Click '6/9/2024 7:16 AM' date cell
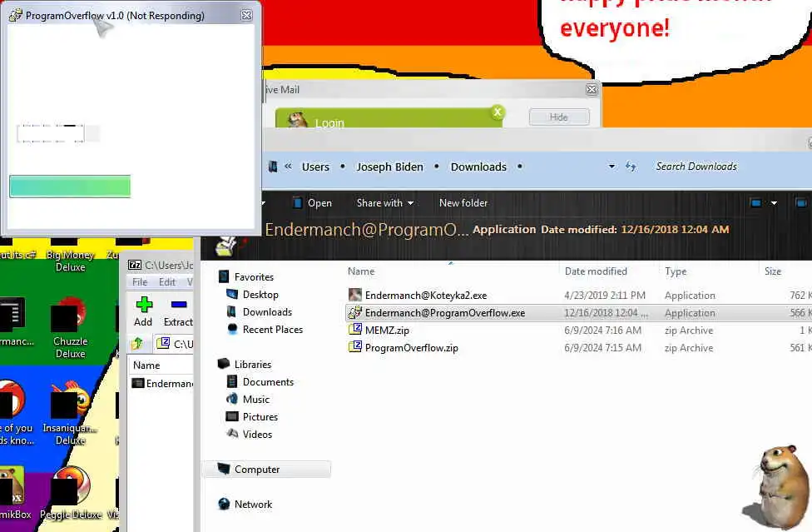 pos(603,331)
